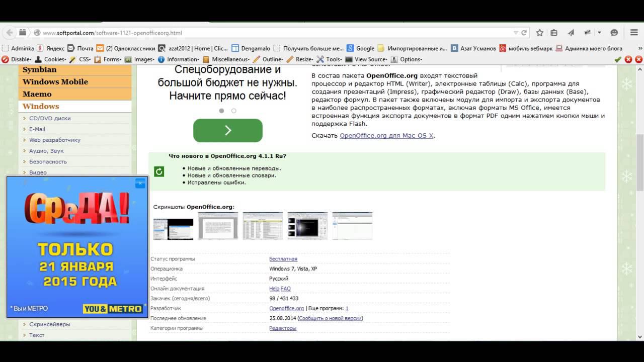Viewport: 644px width, 362px height.
Task: Open the Outline dropdown menu
Action: (268, 59)
